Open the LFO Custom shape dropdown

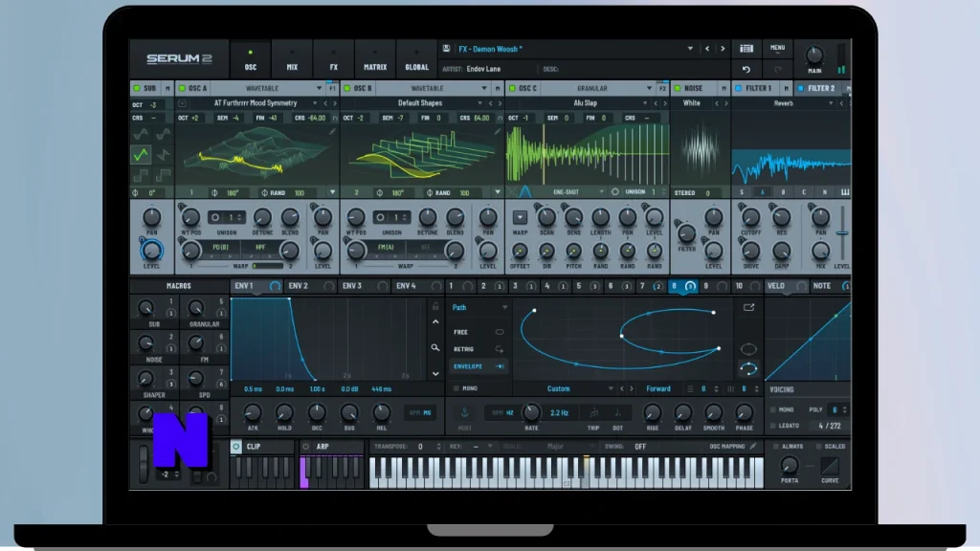coord(610,388)
